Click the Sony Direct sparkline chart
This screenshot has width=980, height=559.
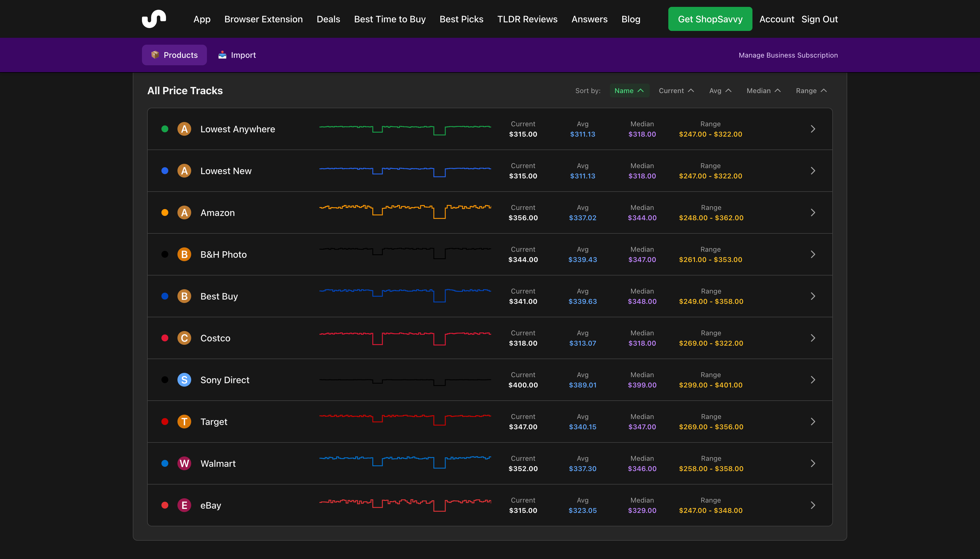pos(405,380)
